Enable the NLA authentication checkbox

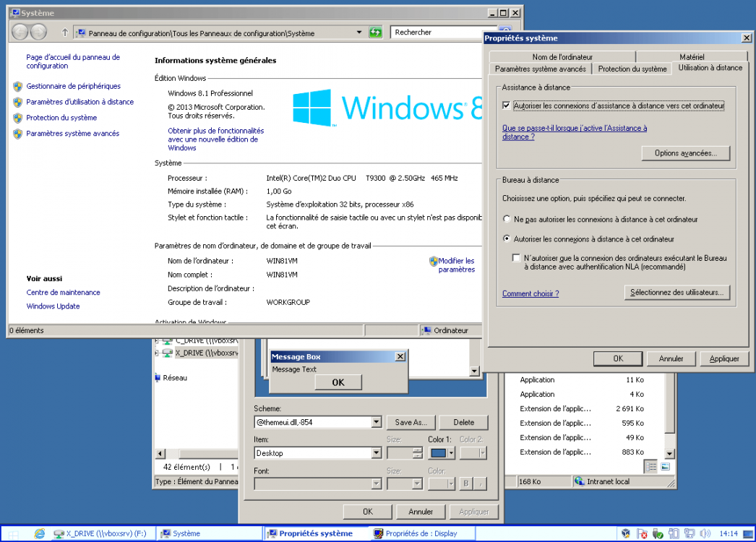click(x=516, y=258)
